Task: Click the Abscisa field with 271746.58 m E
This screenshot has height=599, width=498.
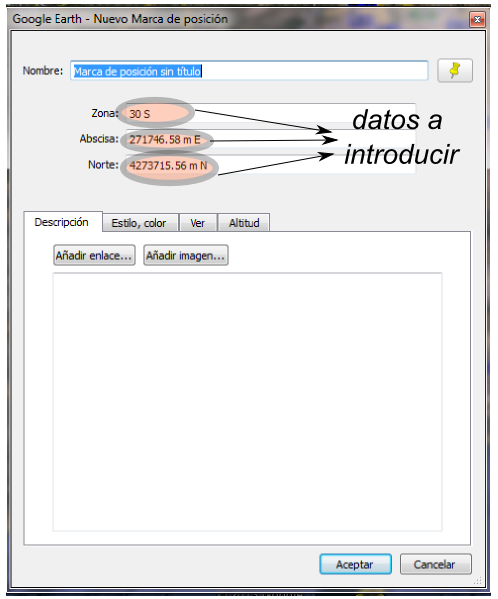Action: coord(270,139)
